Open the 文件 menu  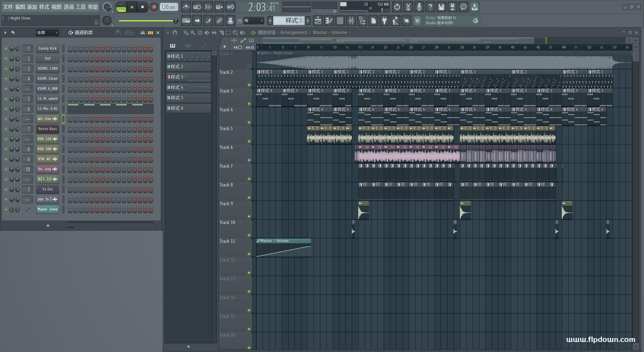tap(8, 7)
